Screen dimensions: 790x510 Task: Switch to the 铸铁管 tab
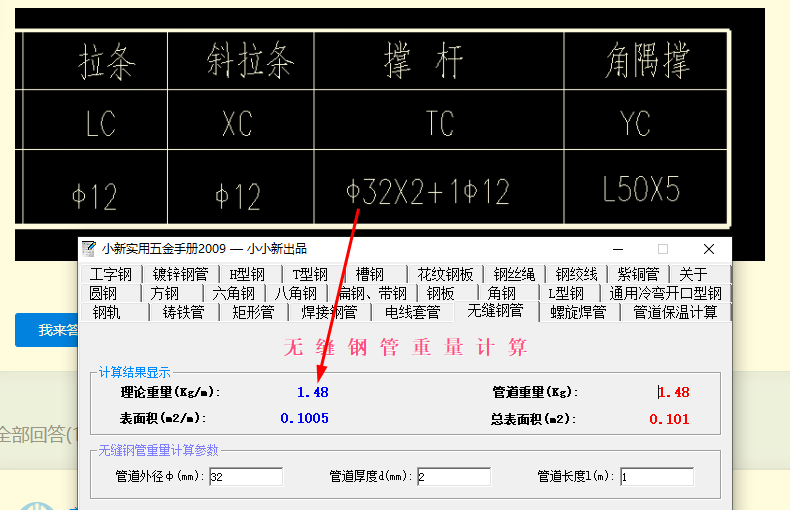click(183, 312)
